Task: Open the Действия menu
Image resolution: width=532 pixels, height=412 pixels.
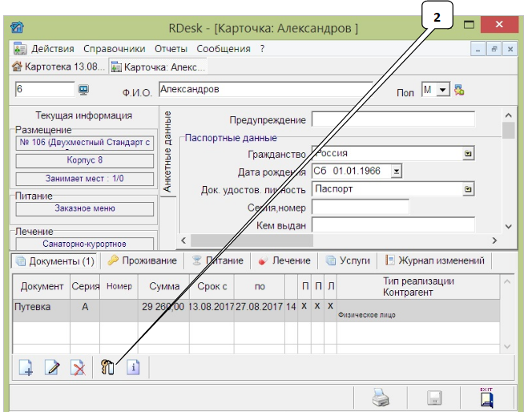Action: pyautogui.click(x=53, y=49)
